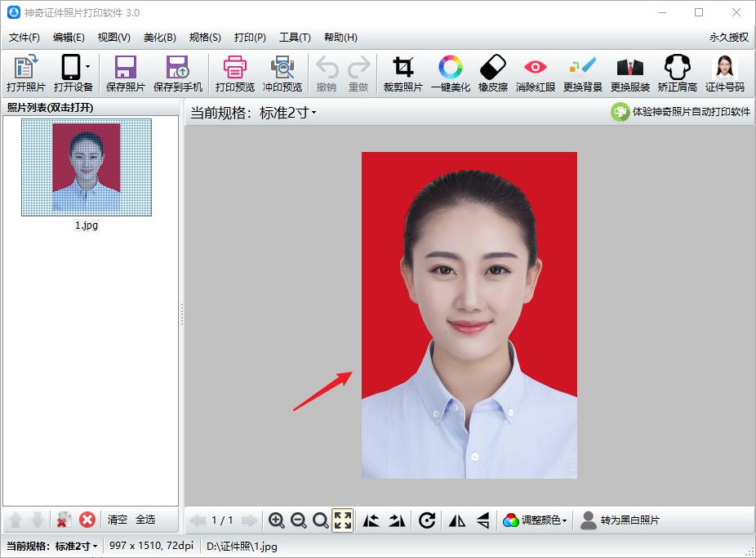The width and height of the screenshot is (756, 558).
Task: Open the 美化(B) menu
Action: pos(160,37)
